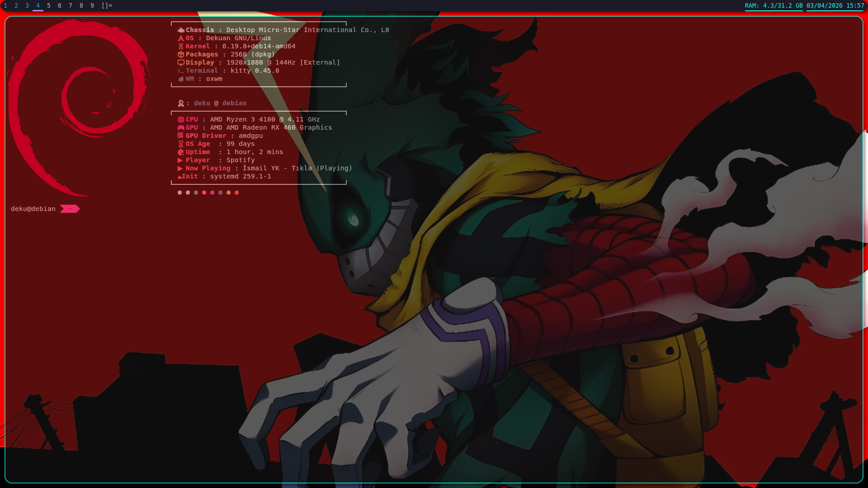Click the Chassis icon in fetch output

coord(181,30)
